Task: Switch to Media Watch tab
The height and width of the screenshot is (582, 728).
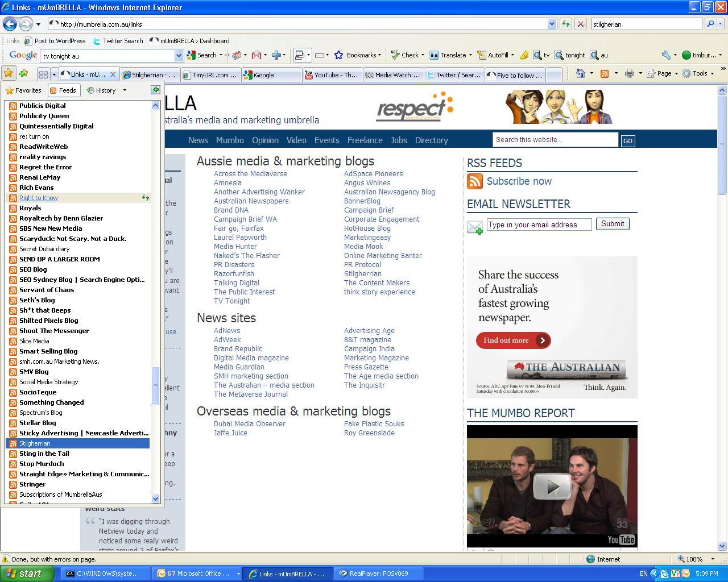Action: (x=393, y=74)
